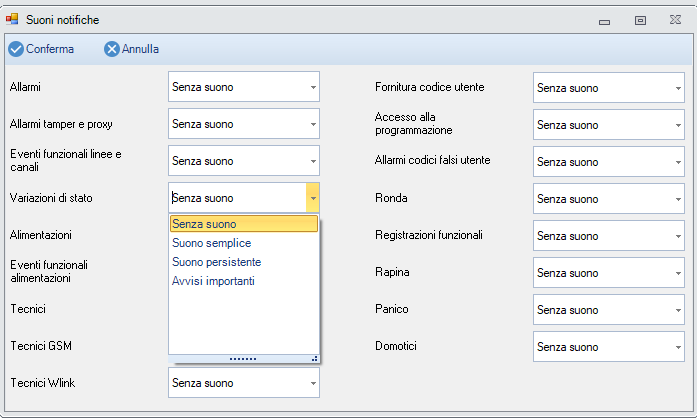Image resolution: width=697 pixels, height=418 pixels.
Task: Click the Suoni notifiche window icon
Action: (x=13, y=19)
